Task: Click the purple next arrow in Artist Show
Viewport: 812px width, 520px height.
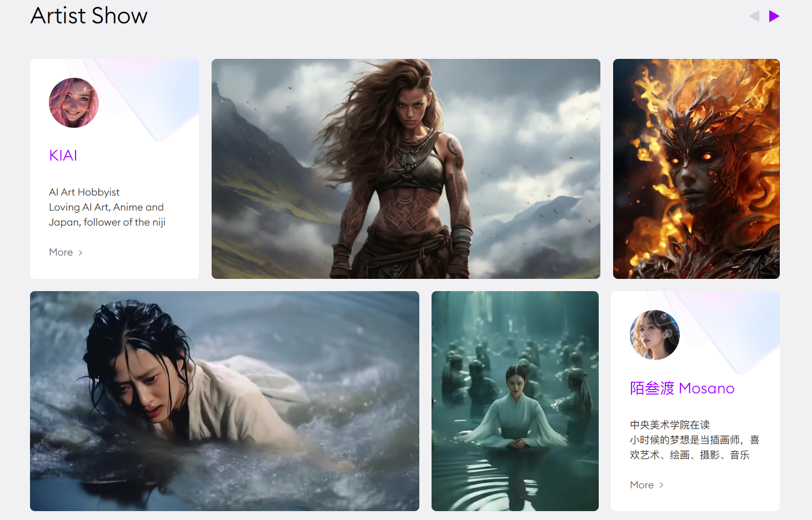Action: pos(774,16)
